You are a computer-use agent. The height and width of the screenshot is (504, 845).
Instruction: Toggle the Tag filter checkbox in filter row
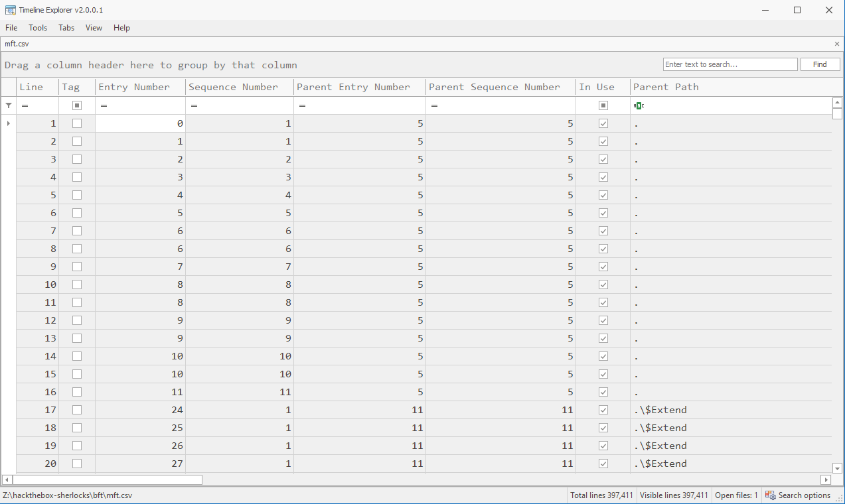77,105
